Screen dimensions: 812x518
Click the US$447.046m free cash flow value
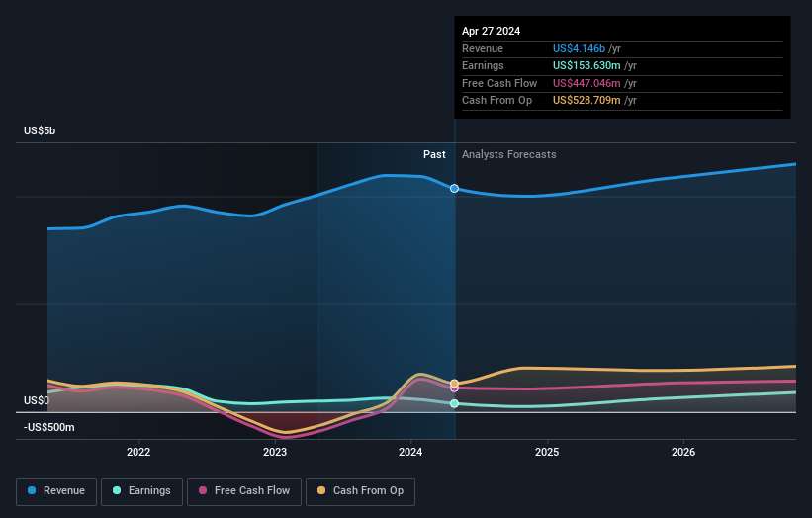(x=586, y=83)
